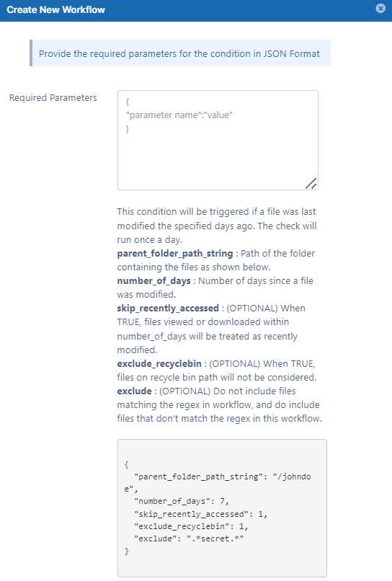Click the "skip_recently_accessed": 1 sample line

point(200,514)
